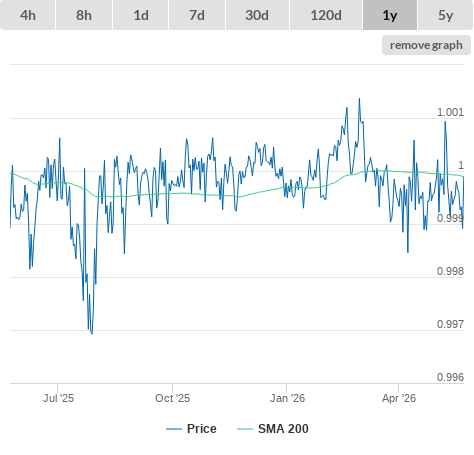Choose the 1d time range
The height and width of the screenshot is (455, 474).
(141, 15)
